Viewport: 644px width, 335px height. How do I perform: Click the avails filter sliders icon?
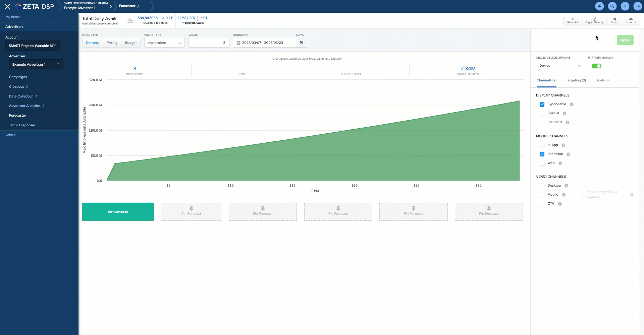pos(130,21)
